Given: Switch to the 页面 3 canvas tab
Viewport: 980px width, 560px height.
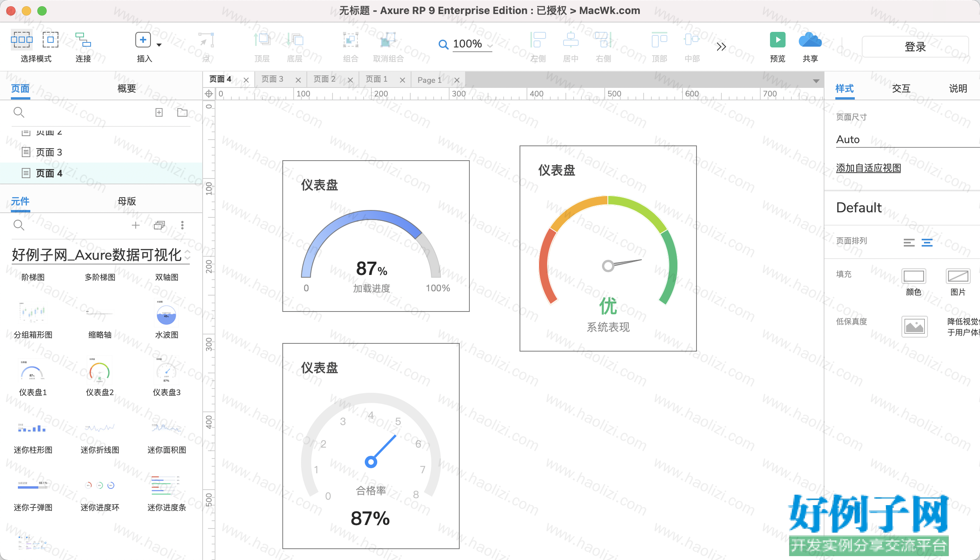Looking at the screenshot, I should [x=272, y=79].
